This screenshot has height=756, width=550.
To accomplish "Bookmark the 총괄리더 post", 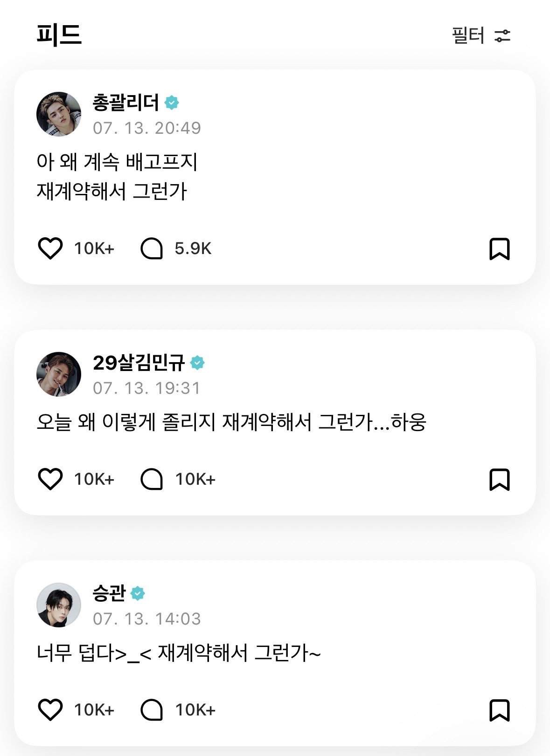I will point(499,249).
